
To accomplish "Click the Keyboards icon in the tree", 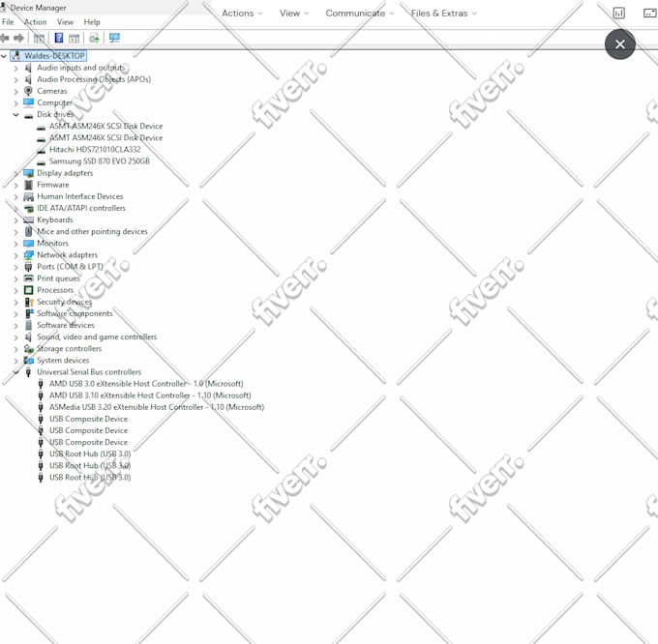I will [28, 220].
